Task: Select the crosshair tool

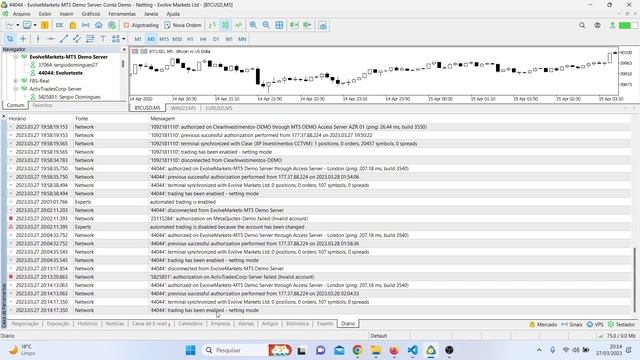Action: (x=23, y=39)
